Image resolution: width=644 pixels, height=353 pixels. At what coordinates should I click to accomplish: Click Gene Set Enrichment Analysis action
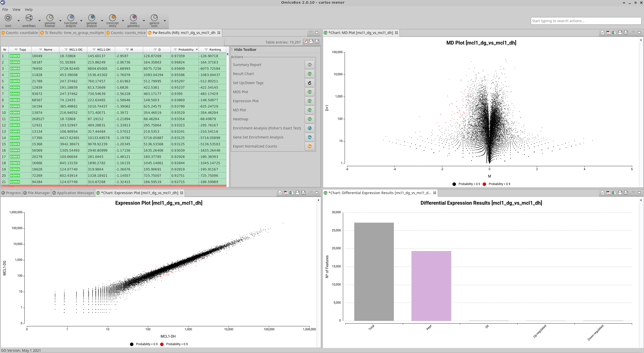click(258, 137)
